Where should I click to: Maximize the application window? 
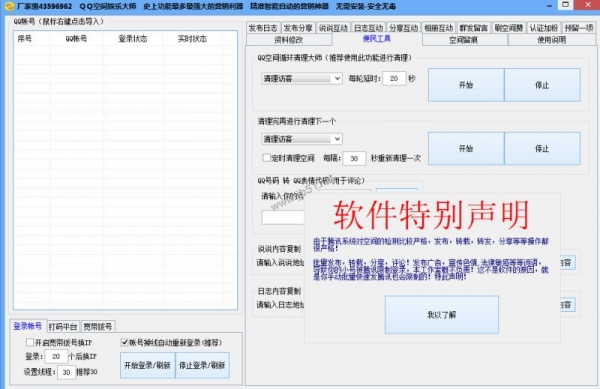[x=566, y=5]
